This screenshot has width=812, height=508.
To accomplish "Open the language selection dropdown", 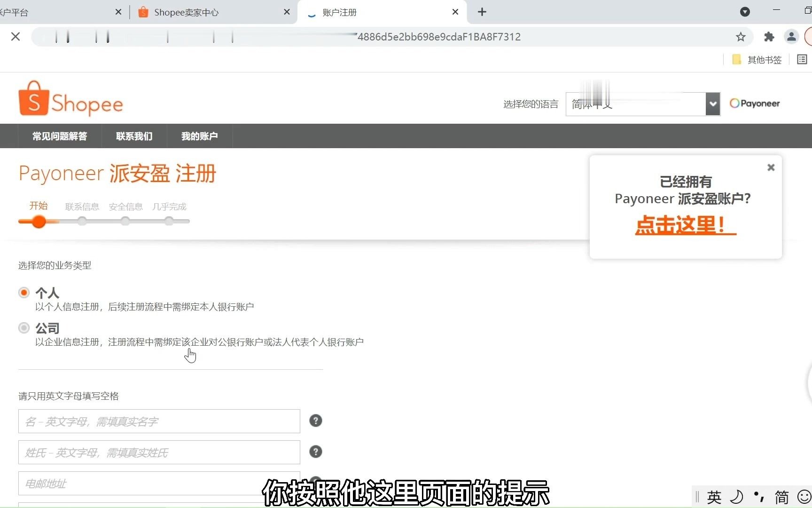I will [643, 104].
